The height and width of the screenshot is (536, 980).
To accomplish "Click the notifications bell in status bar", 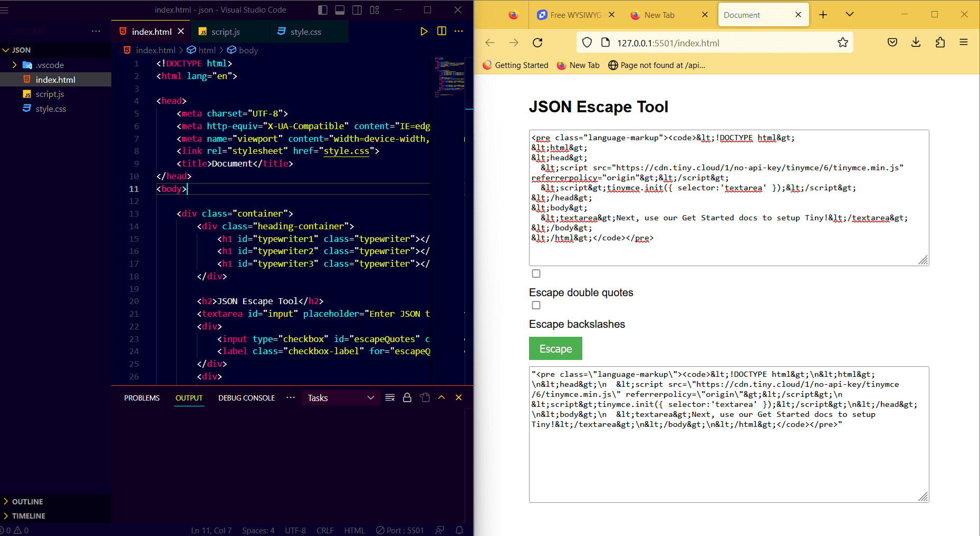I will click(459, 530).
